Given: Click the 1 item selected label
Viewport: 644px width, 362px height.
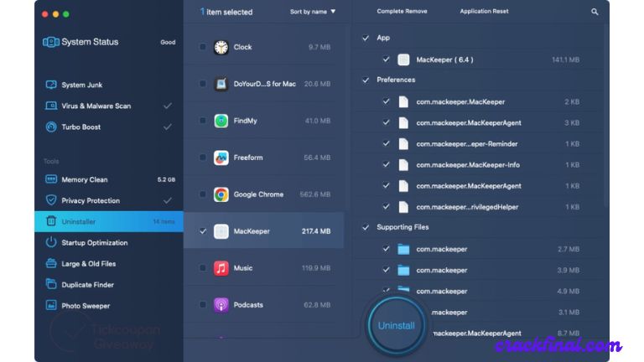Looking at the screenshot, I should click(226, 12).
